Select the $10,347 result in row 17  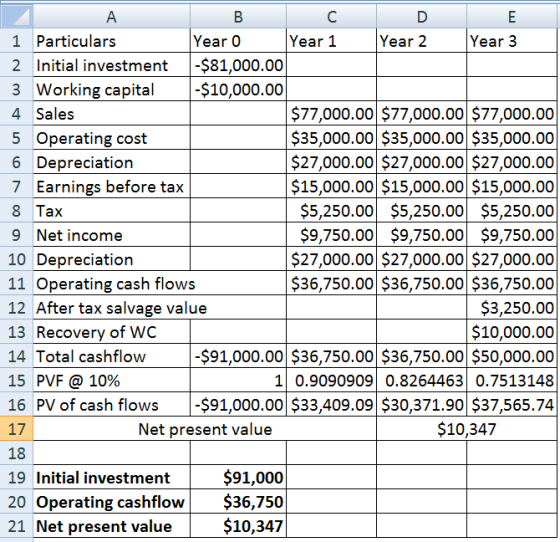(467, 428)
